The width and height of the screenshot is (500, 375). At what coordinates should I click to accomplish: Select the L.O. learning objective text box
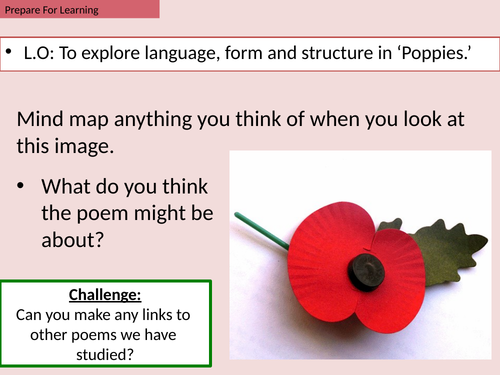[250, 54]
